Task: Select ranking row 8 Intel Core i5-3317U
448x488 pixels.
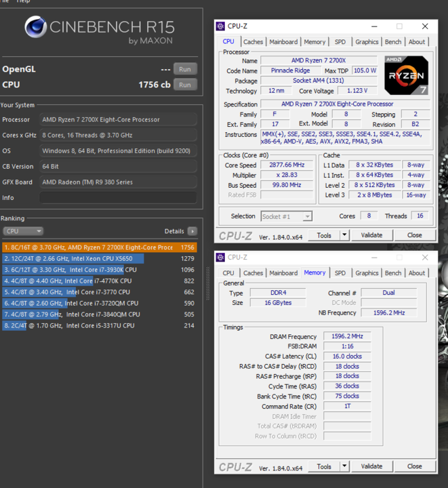Action: (100, 325)
